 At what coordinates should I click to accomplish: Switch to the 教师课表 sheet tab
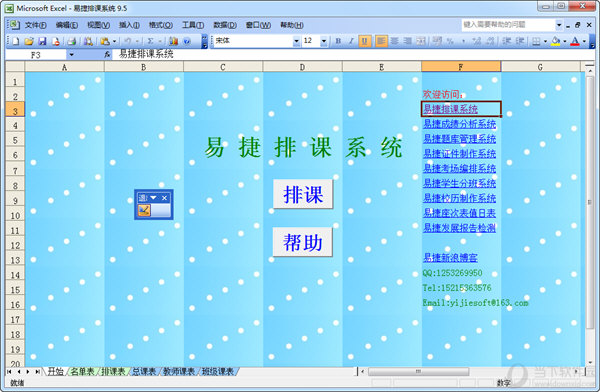pos(179,371)
